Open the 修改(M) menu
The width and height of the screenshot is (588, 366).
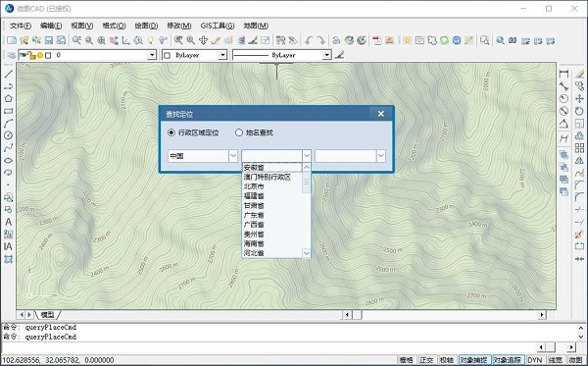coord(179,26)
